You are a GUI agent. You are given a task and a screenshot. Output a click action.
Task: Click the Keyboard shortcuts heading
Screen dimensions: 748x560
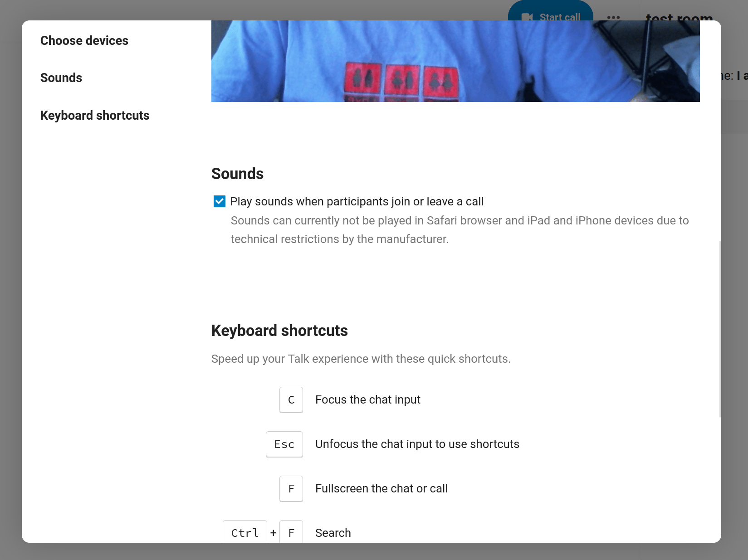pyautogui.click(x=279, y=331)
